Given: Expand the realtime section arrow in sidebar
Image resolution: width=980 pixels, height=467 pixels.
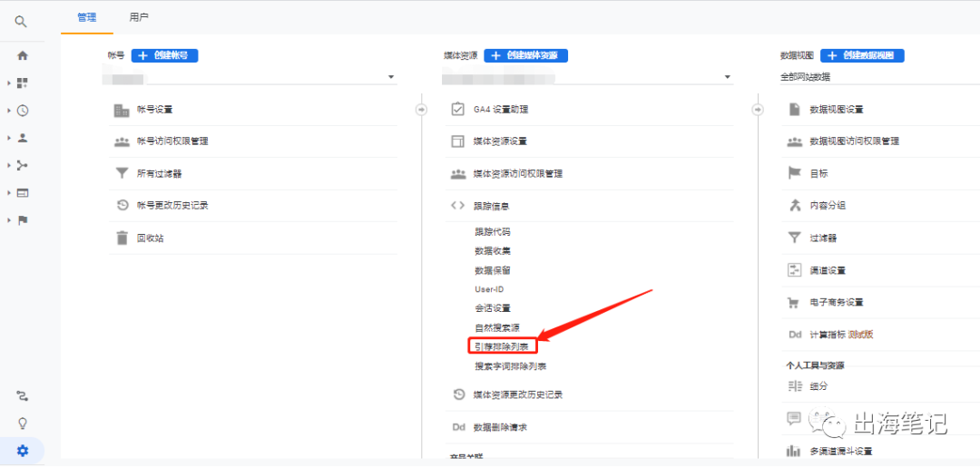Looking at the screenshot, I should click(9, 111).
